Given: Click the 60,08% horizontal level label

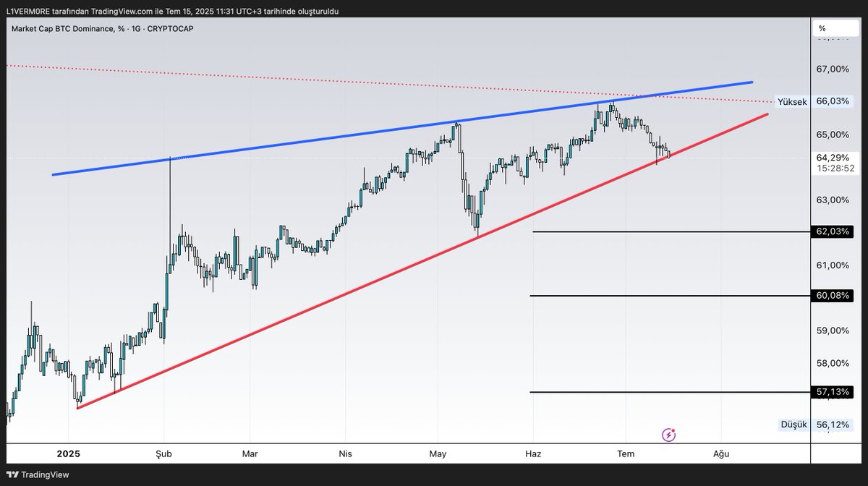Looking at the screenshot, I should click(832, 296).
